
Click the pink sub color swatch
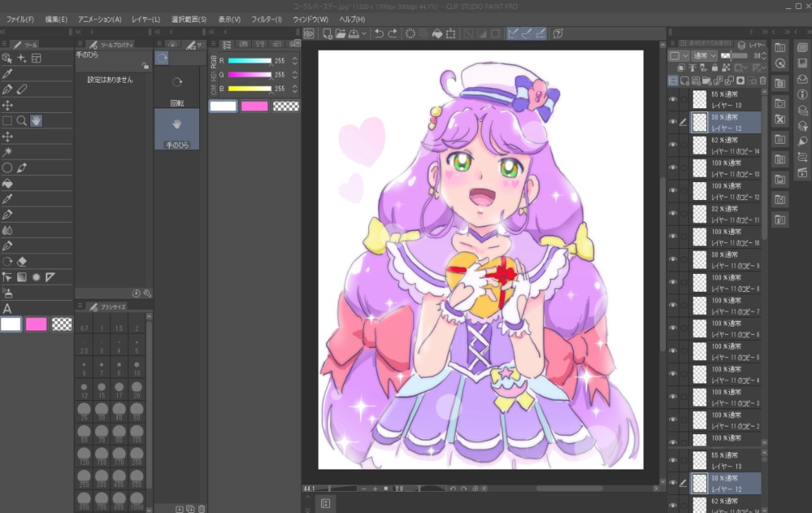(36, 324)
